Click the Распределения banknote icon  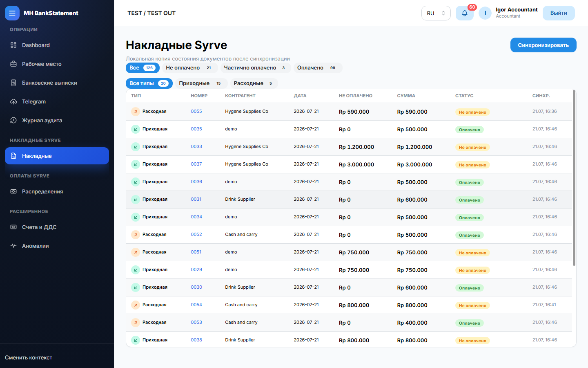[x=13, y=191]
